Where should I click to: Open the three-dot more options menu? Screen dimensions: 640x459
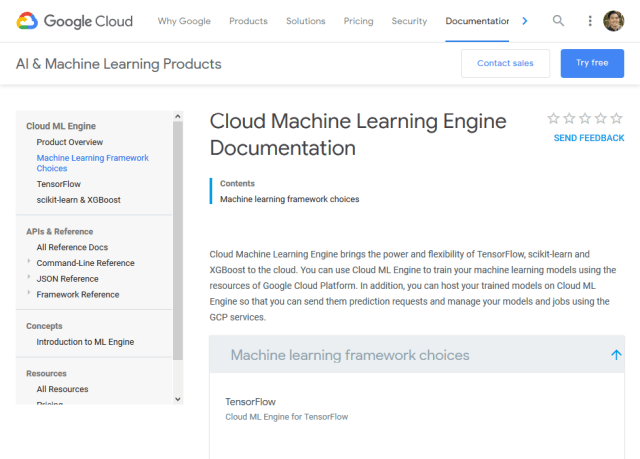tap(590, 21)
